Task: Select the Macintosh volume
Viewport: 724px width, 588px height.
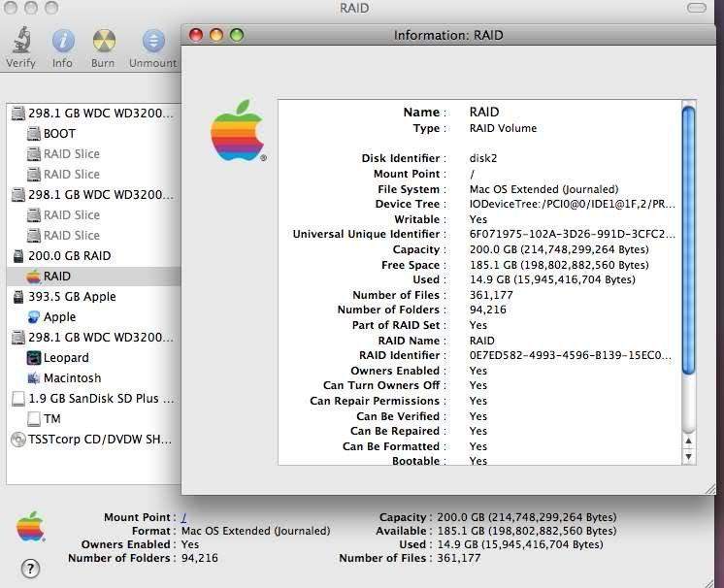Action: click(x=72, y=377)
